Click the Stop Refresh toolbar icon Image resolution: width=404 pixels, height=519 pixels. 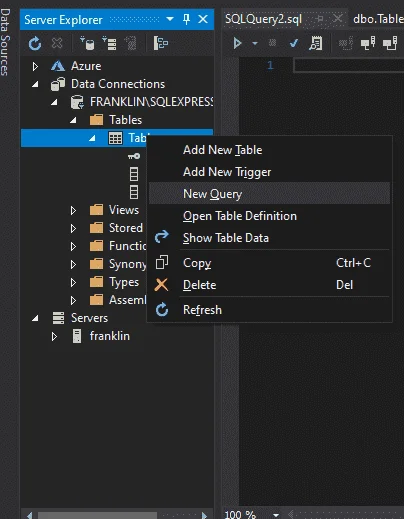click(57, 43)
